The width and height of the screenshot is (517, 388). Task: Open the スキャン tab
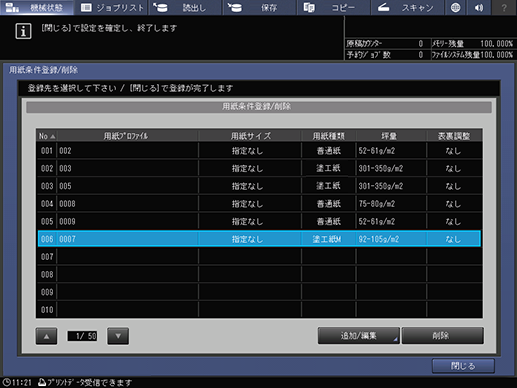click(408, 7)
